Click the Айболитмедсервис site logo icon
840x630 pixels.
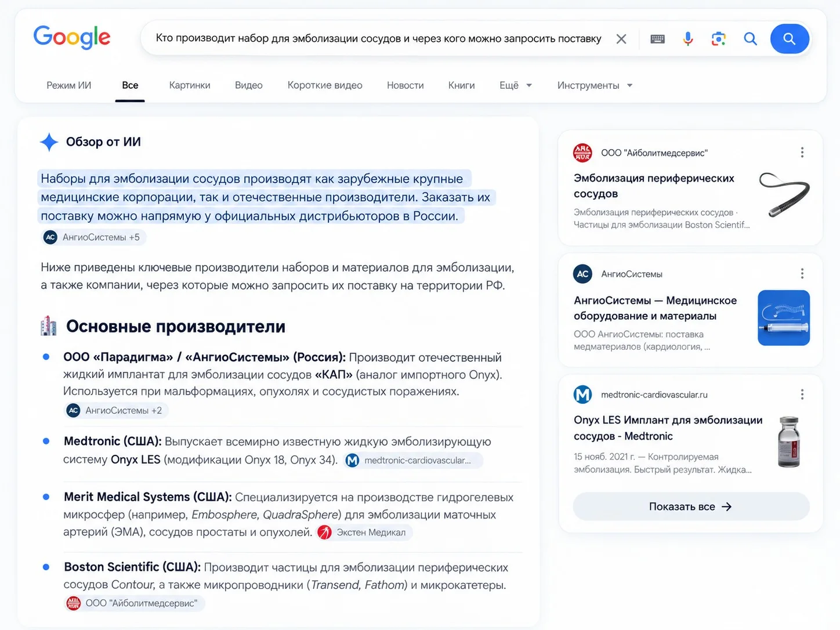[582, 153]
